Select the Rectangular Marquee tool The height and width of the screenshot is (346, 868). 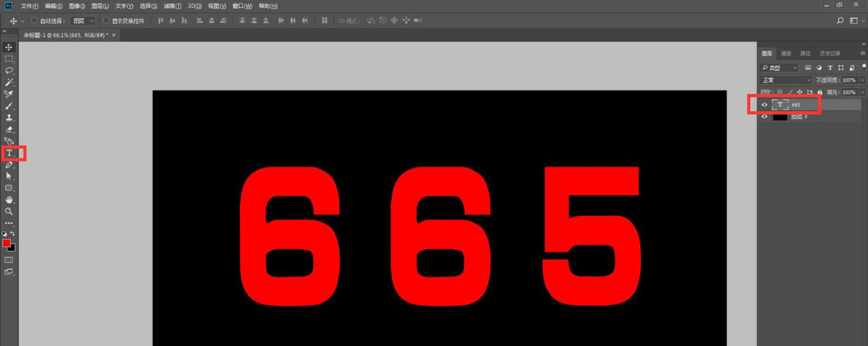9,59
